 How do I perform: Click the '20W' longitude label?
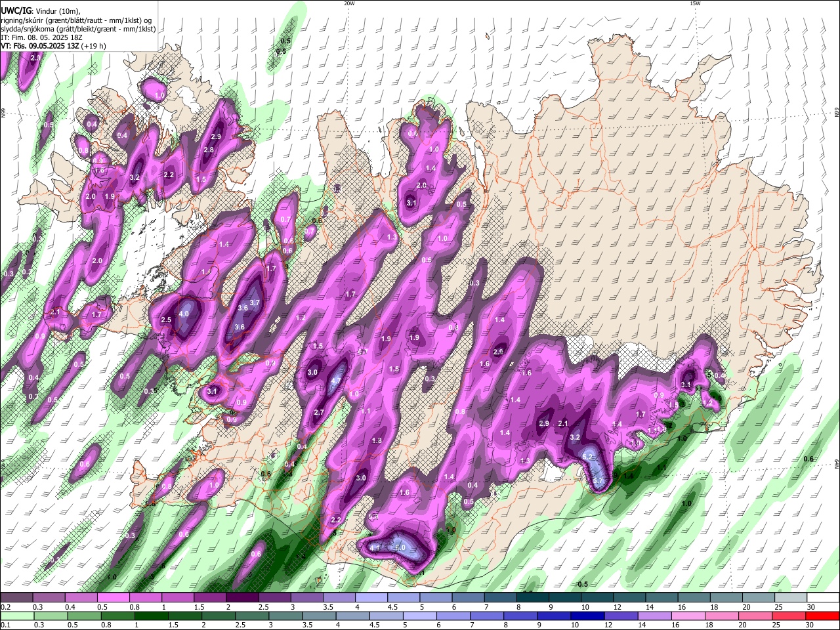(x=349, y=3)
